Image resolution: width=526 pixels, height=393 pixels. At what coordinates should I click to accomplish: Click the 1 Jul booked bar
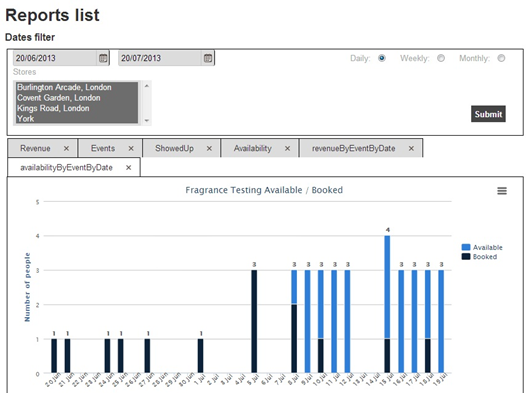pyautogui.click(x=201, y=356)
